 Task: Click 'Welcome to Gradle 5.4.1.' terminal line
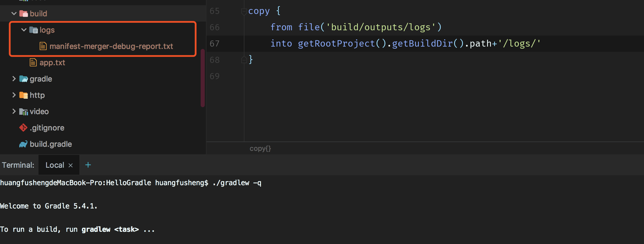(x=48, y=206)
